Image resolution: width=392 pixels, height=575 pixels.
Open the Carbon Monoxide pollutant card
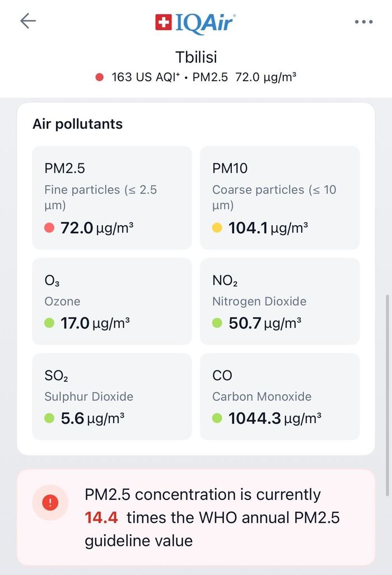coord(280,396)
